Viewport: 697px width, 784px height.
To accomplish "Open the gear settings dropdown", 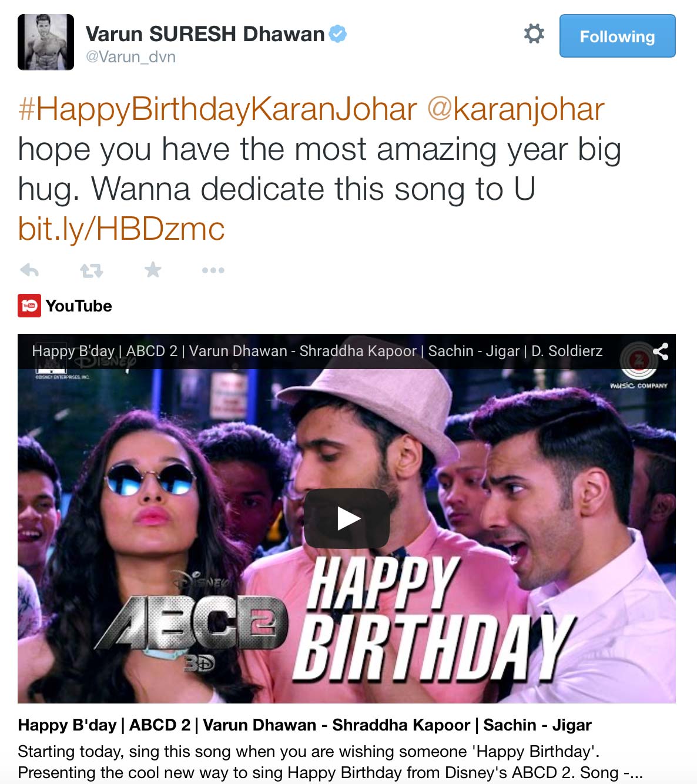I will [x=534, y=33].
